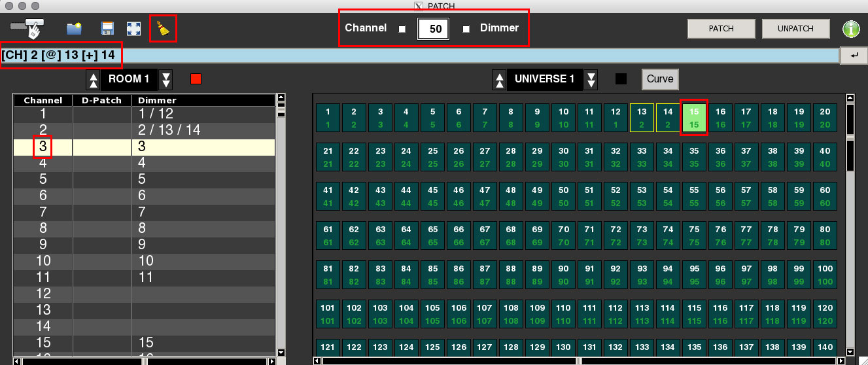Viewport: 868px width, 365px height.
Task: Toggle the Channel checkbox
Action: (x=402, y=29)
